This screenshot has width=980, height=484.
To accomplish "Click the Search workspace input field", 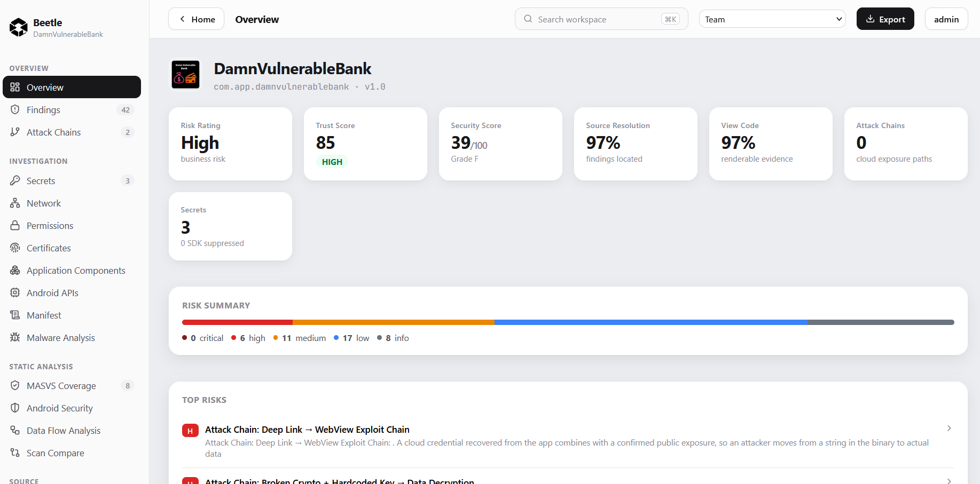I will click(601, 19).
